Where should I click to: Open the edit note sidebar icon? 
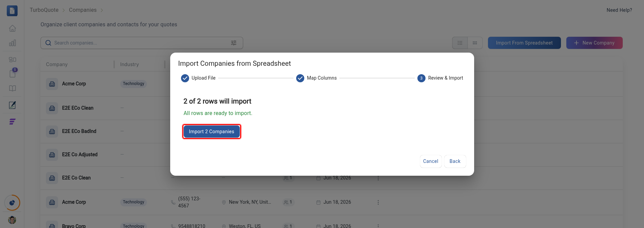tap(12, 105)
